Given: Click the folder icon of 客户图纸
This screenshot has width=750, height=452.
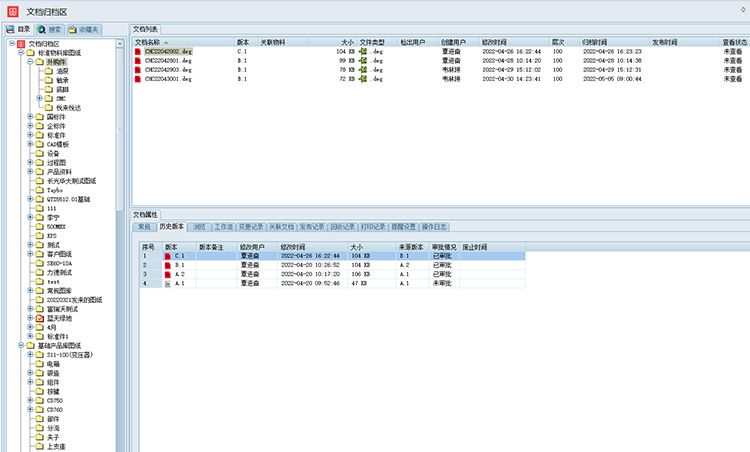Looking at the screenshot, I should pos(40,254).
